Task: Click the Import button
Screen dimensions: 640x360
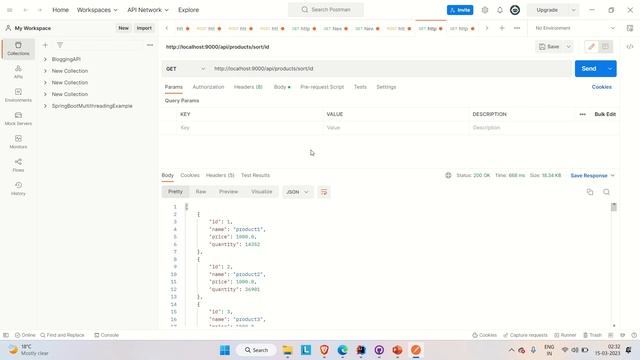Action: 144,28
